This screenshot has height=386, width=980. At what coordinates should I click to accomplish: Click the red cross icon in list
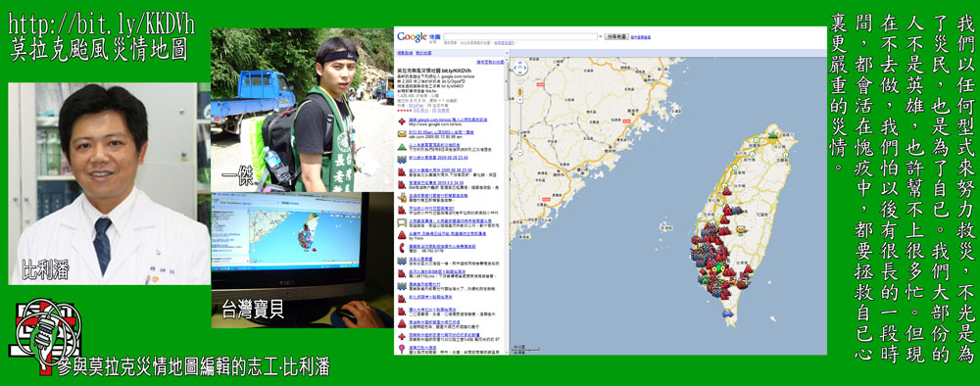tap(402, 121)
